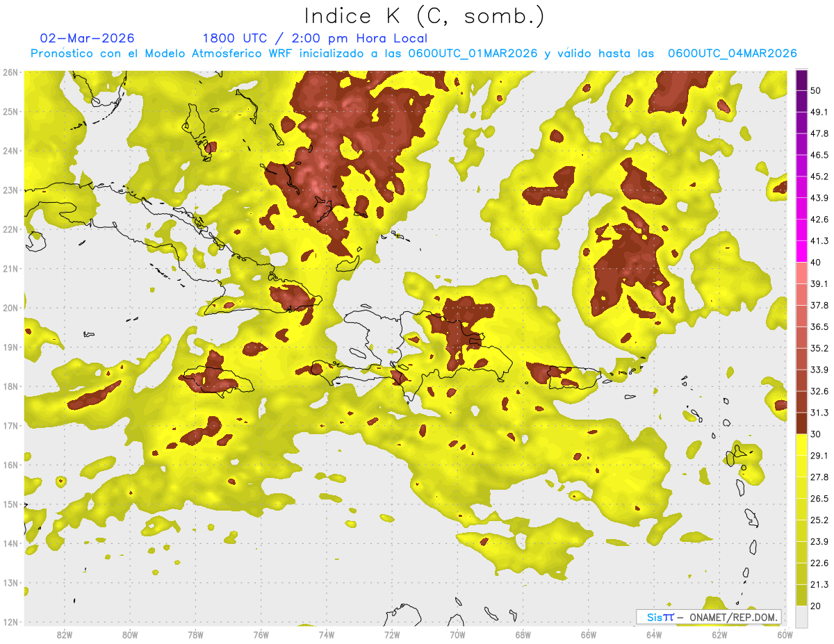This screenshot has width=834, height=644.
Task: Click the '16N' latitude label
Action: pyautogui.click(x=10, y=465)
